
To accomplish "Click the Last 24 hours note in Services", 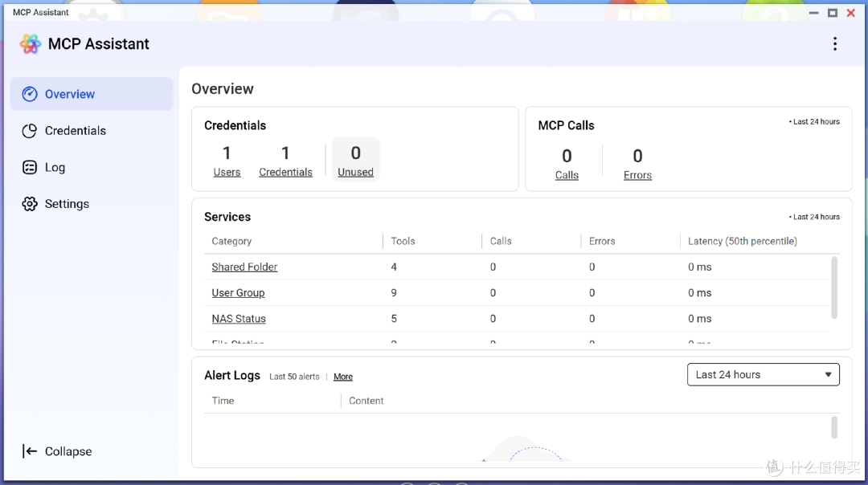I will [814, 217].
